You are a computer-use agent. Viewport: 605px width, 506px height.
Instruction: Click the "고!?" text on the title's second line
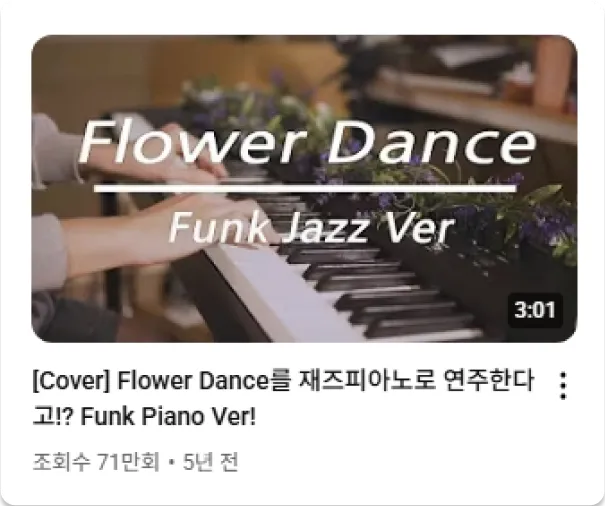point(52,416)
